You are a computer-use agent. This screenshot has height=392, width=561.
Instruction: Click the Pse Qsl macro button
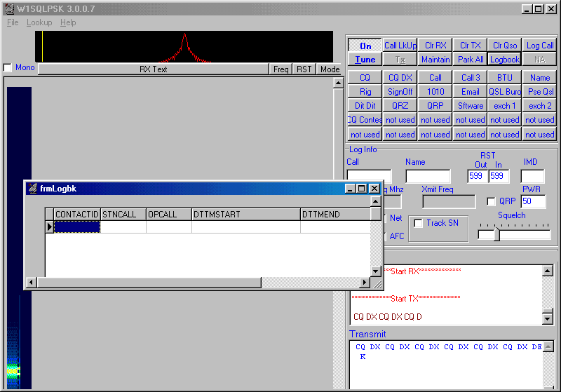539,92
